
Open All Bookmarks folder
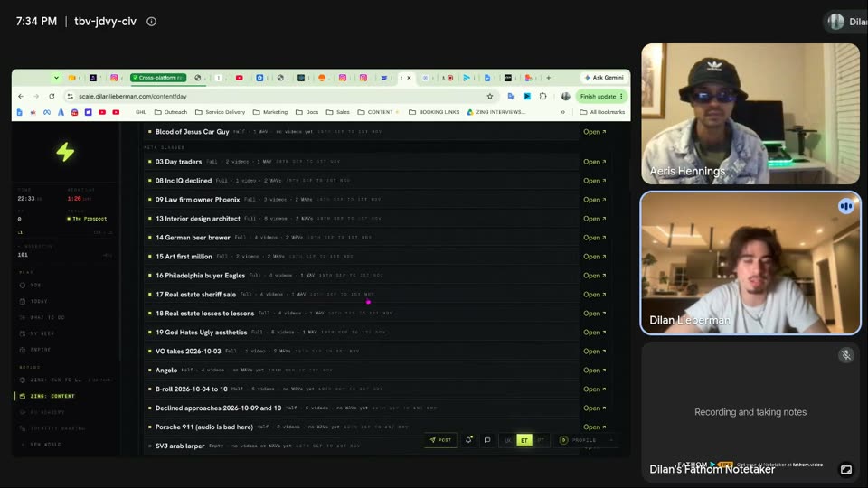coord(602,112)
